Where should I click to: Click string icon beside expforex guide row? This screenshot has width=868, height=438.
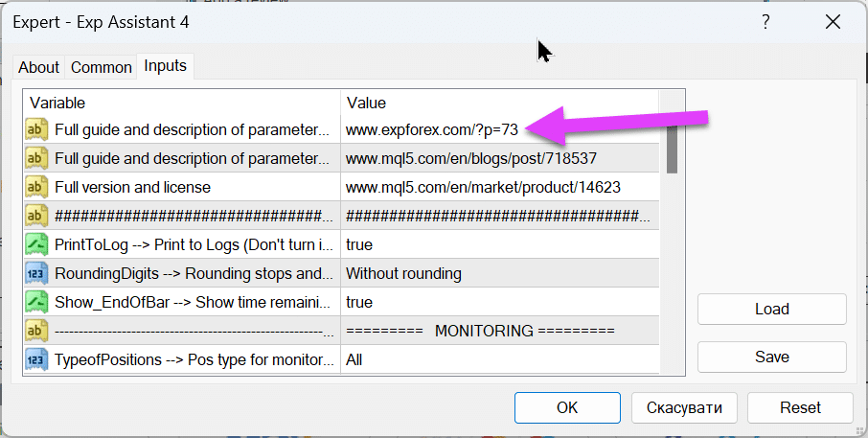(36, 129)
